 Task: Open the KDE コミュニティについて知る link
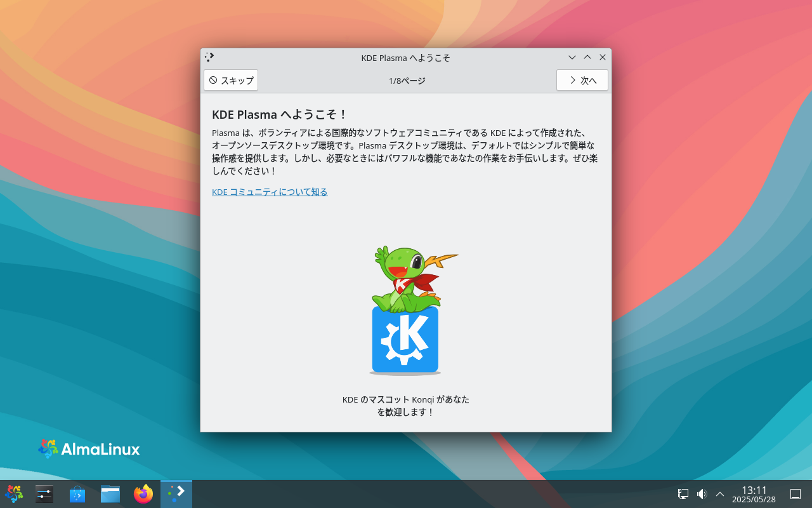pos(270,192)
